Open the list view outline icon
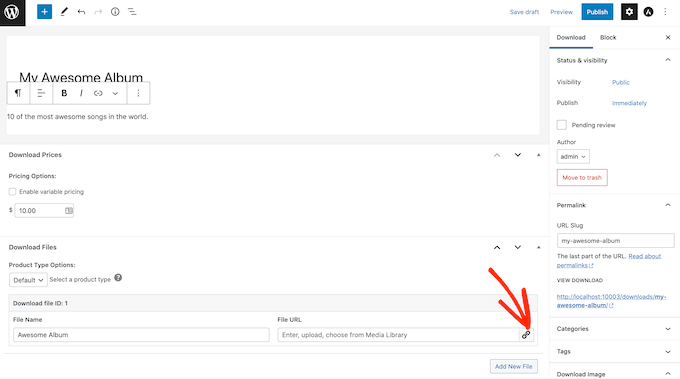 (x=132, y=12)
